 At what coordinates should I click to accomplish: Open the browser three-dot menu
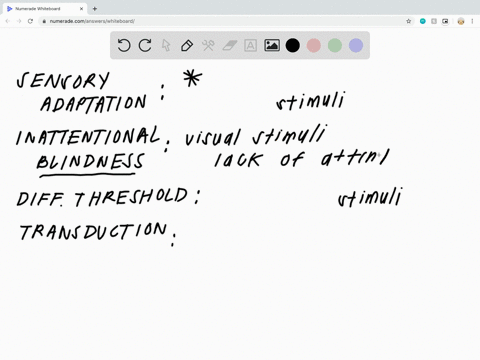(472, 21)
